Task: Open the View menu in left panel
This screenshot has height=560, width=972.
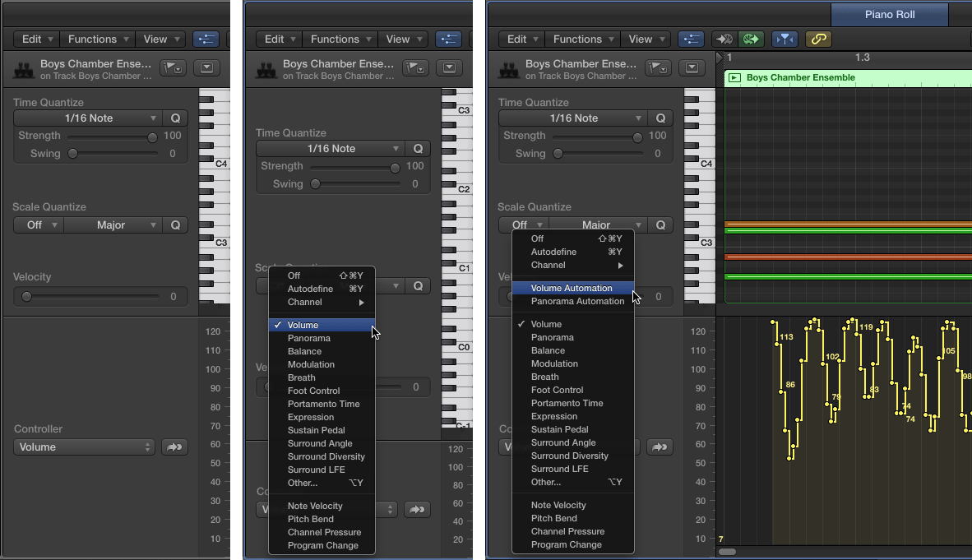Action: (x=160, y=39)
